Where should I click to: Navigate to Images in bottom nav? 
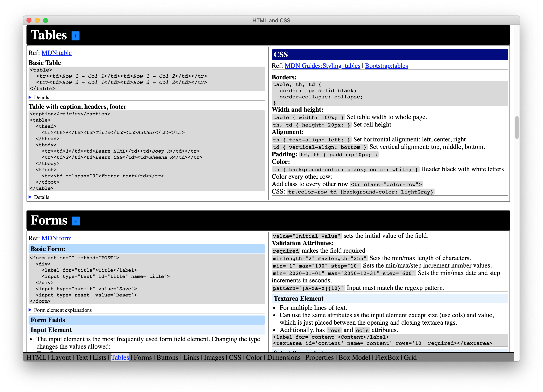(214, 357)
